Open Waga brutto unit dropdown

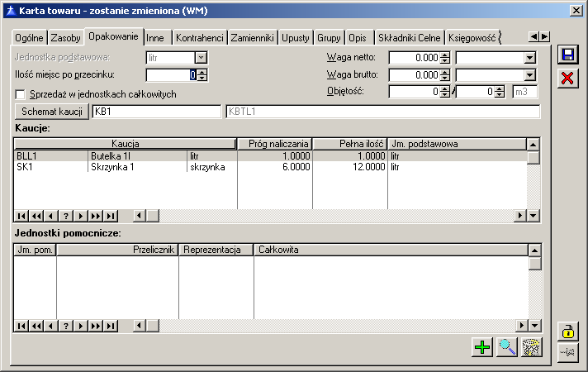coord(529,75)
